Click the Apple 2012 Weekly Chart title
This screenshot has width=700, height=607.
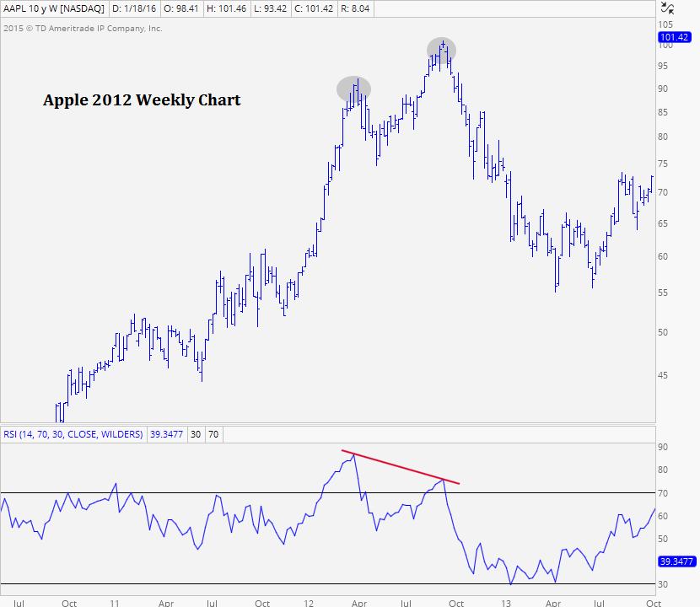pos(142,100)
